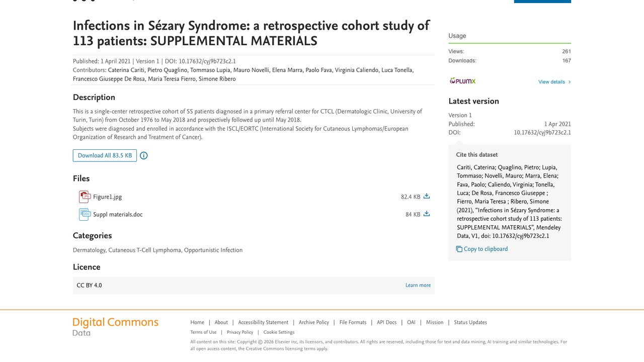The height and width of the screenshot is (362, 644).
Task: Click the download icon for Figure1.jpg
Action: coord(427,196)
